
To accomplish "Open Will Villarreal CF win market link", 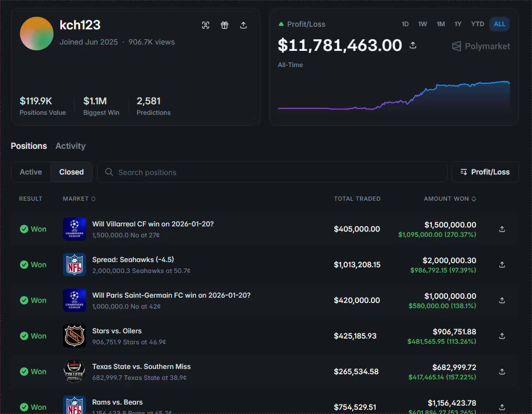I will click(153, 224).
